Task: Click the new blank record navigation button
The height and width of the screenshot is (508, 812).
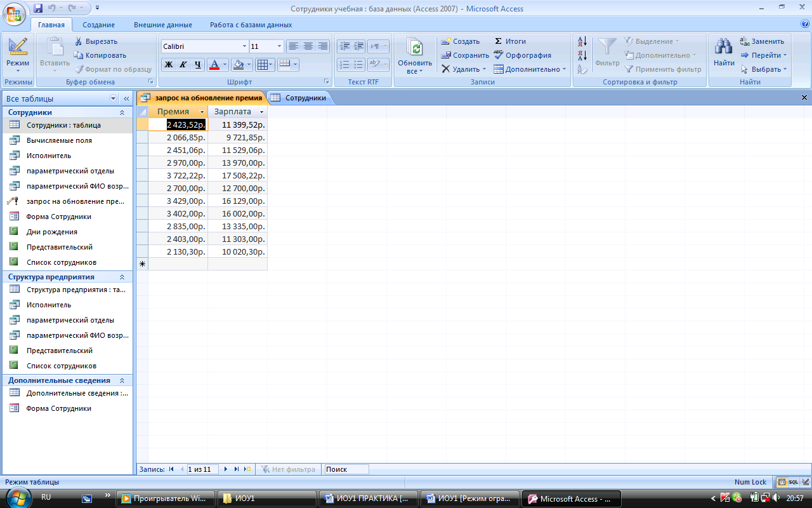Action: (x=247, y=469)
